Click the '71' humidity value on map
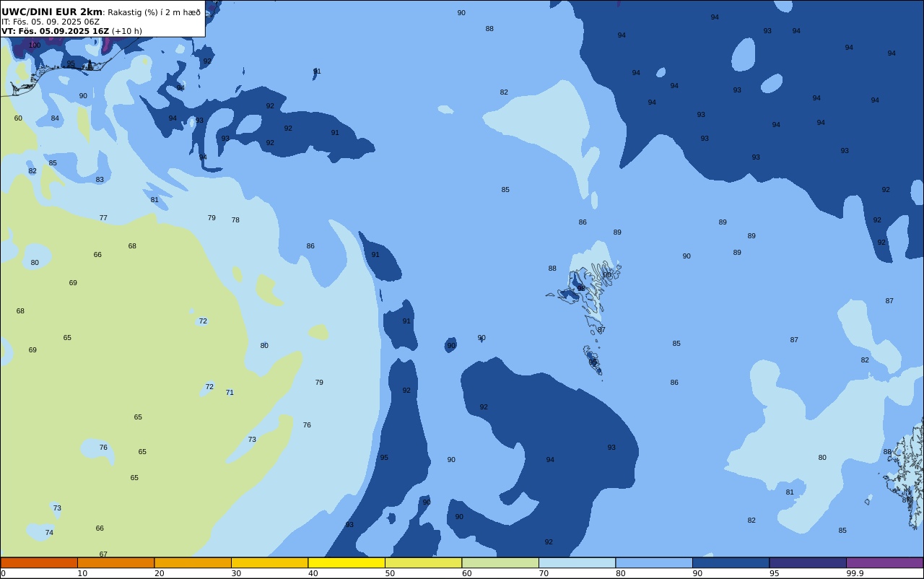924x579 pixels. click(230, 393)
